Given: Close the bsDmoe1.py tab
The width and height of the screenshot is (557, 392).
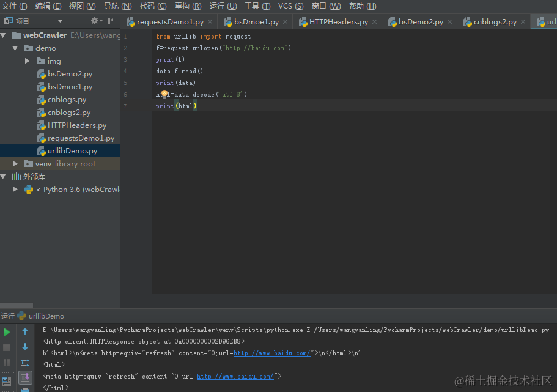Looking at the screenshot, I should click(x=286, y=21).
